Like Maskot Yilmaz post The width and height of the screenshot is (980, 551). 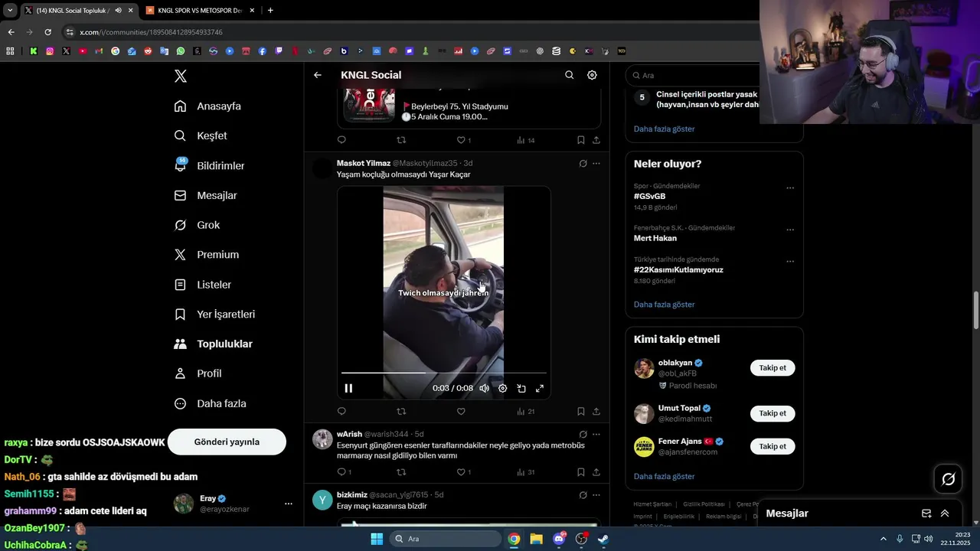coord(461,412)
